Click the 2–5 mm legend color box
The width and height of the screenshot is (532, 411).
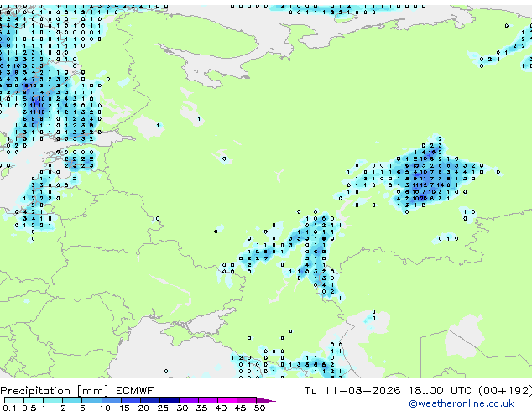tap(72, 400)
